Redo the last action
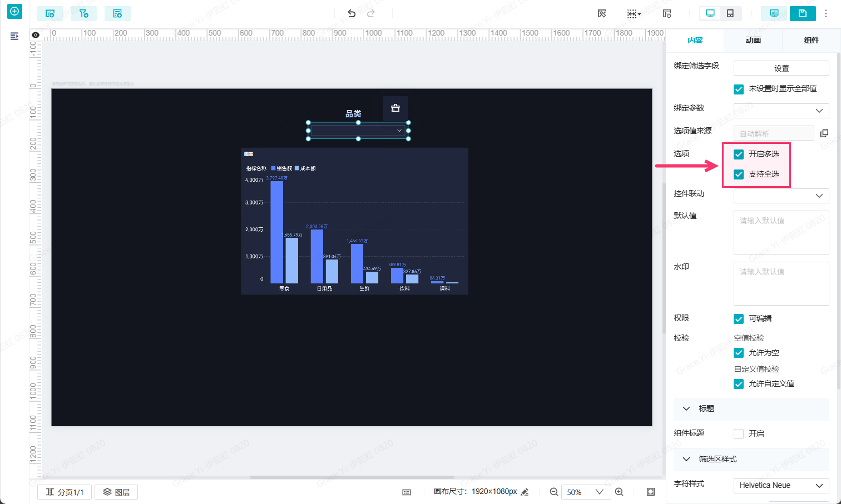Screen dimensions: 841x504 click(x=371, y=13)
